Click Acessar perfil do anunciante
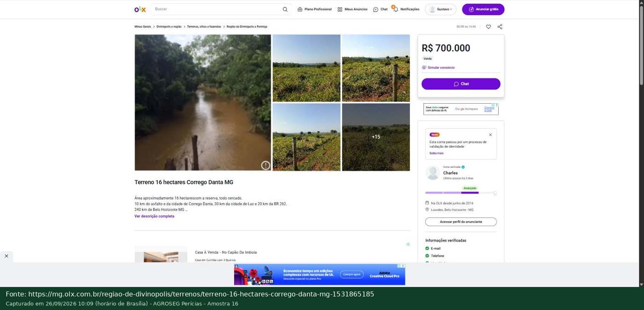Viewport: 644px width, 310px height. coord(461,222)
